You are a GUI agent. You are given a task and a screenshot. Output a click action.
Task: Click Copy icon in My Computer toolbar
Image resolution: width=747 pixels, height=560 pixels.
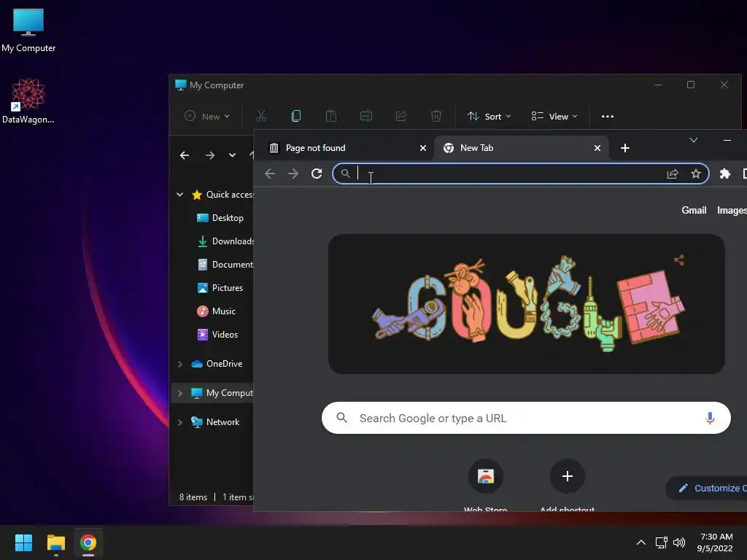click(296, 116)
